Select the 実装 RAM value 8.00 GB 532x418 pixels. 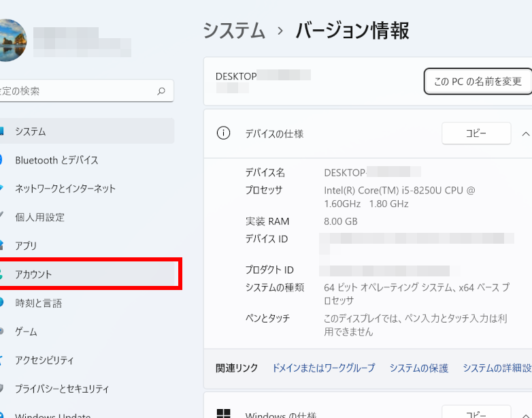341,221
